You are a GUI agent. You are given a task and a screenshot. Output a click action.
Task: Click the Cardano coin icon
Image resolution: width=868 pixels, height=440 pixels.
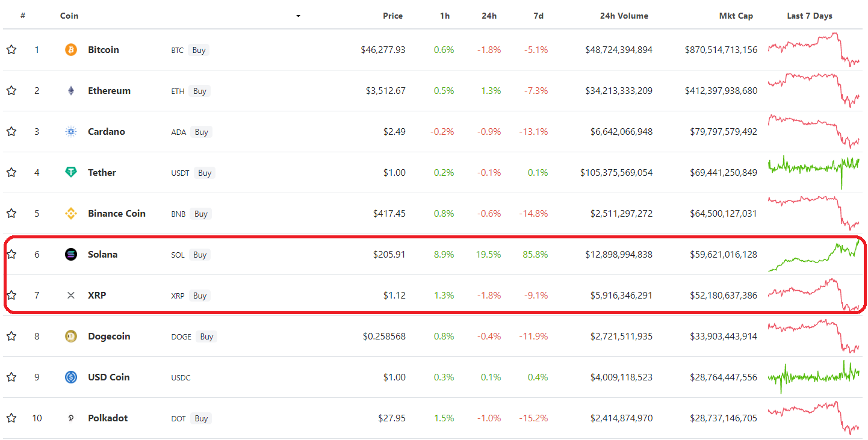71,132
